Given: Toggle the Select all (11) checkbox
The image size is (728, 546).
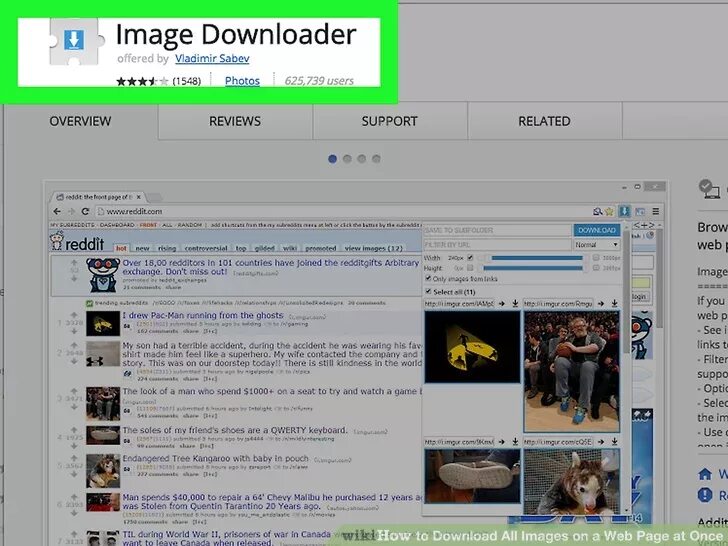Looking at the screenshot, I should (x=428, y=291).
